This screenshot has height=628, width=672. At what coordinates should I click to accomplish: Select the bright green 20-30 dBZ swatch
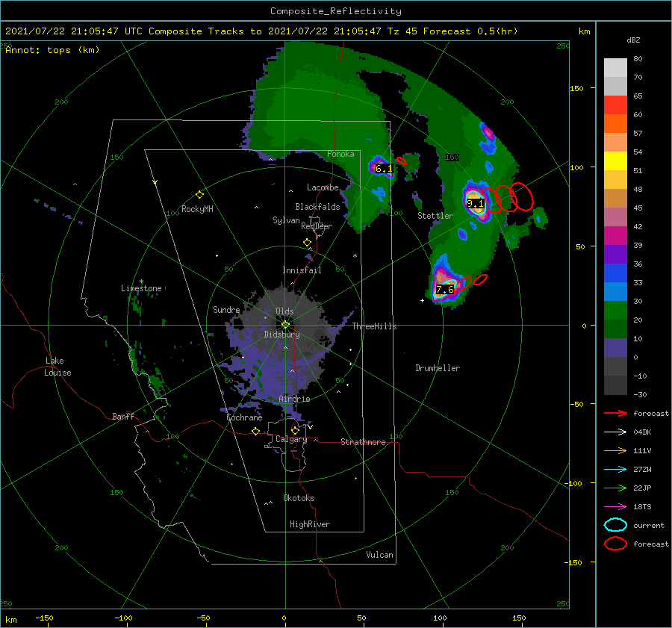coord(615,311)
